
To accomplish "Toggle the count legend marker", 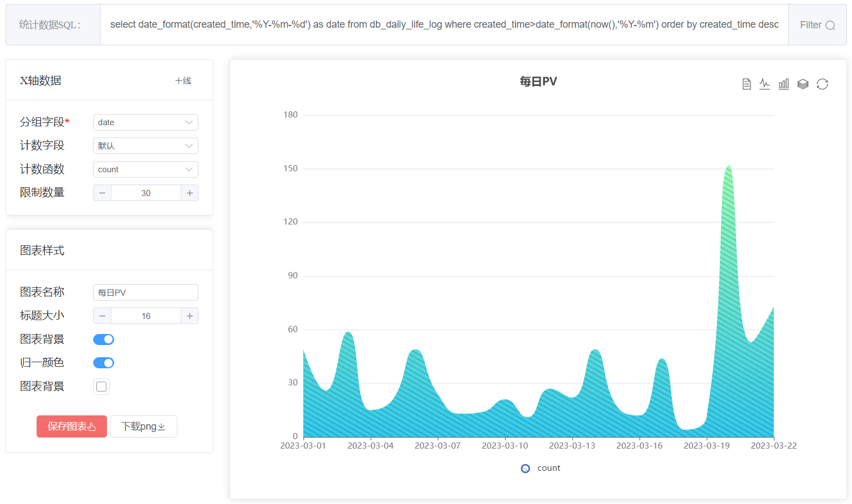I will [x=526, y=469].
